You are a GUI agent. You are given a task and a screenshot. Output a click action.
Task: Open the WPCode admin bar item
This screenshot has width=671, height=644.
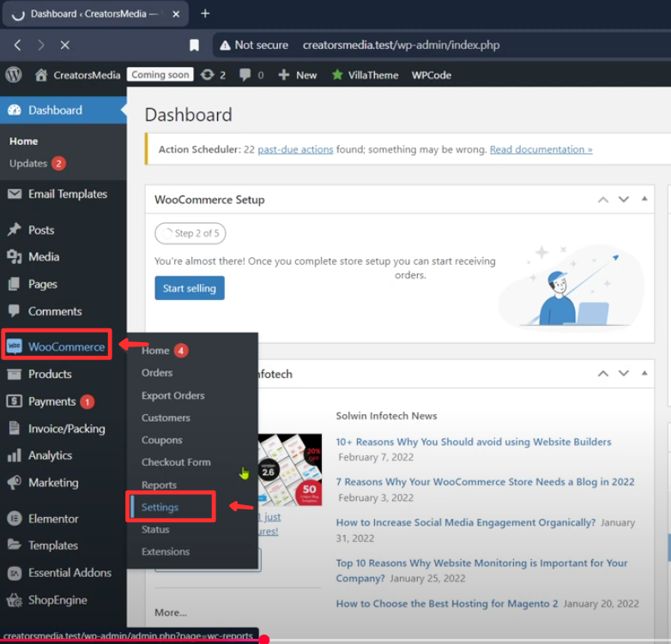point(432,75)
